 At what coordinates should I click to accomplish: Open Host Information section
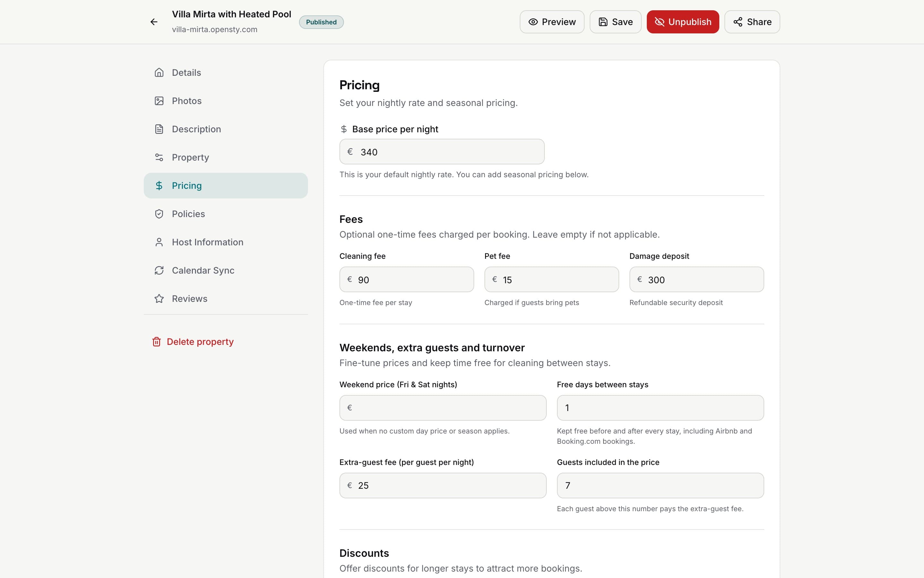tap(226, 242)
